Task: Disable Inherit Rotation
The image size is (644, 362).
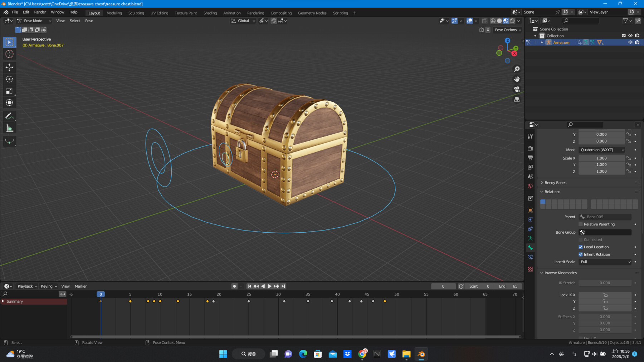Action: pyautogui.click(x=581, y=254)
